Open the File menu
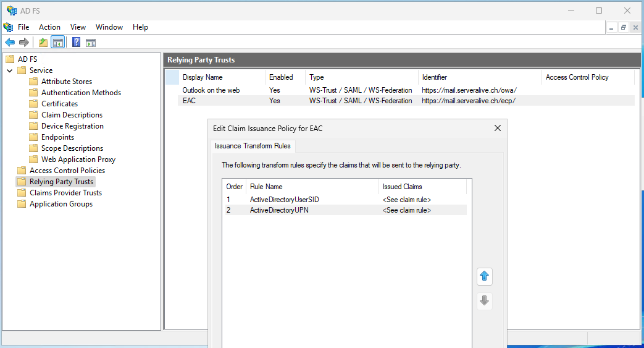The width and height of the screenshot is (644, 348). click(x=23, y=27)
